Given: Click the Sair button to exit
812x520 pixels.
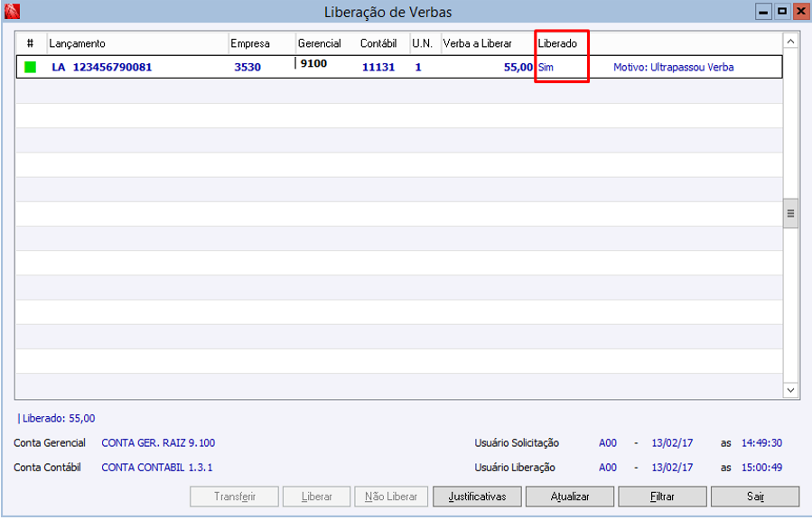Looking at the screenshot, I should pyautogui.click(x=755, y=497).
